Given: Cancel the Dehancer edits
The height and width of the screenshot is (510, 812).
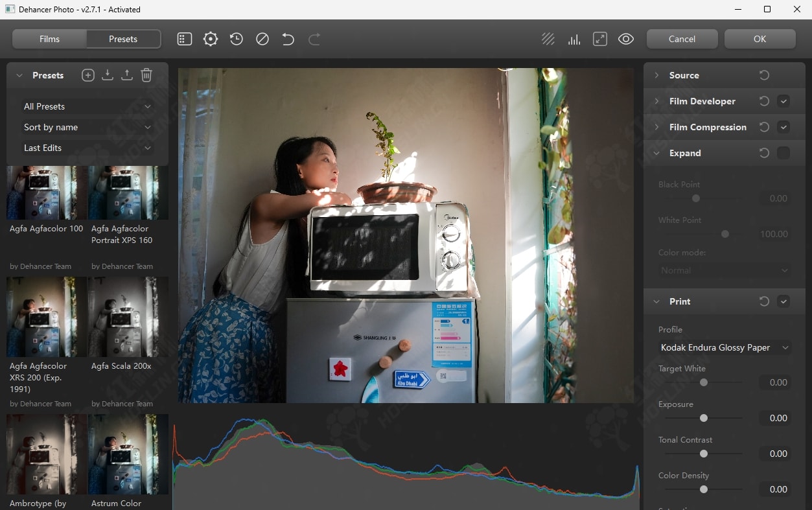Looking at the screenshot, I should click(x=682, y=39).
